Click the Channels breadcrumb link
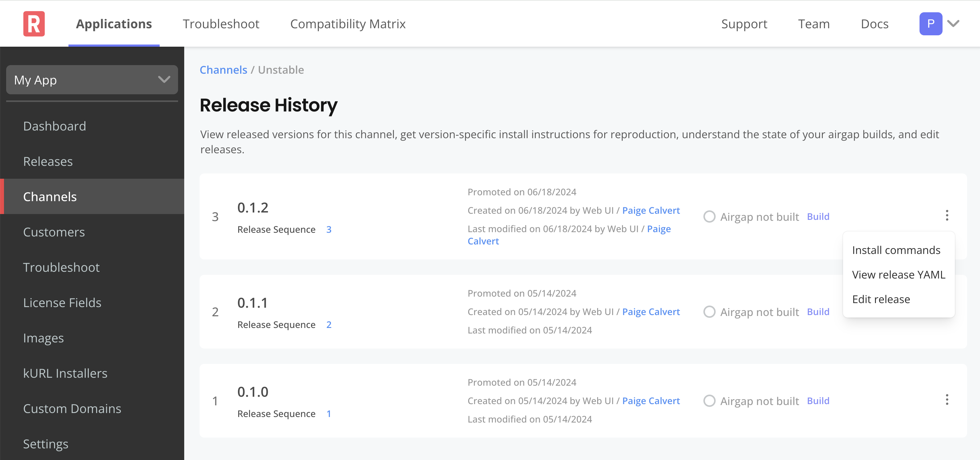980x460 pixels. coord(223,69)
